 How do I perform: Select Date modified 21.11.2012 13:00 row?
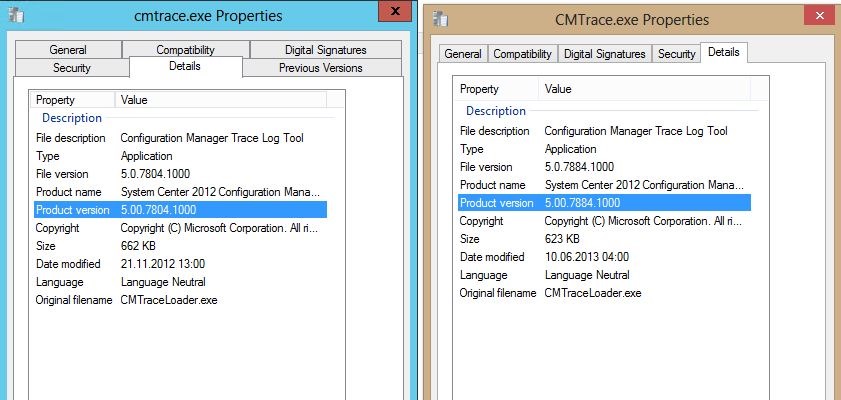coord(180,264)
